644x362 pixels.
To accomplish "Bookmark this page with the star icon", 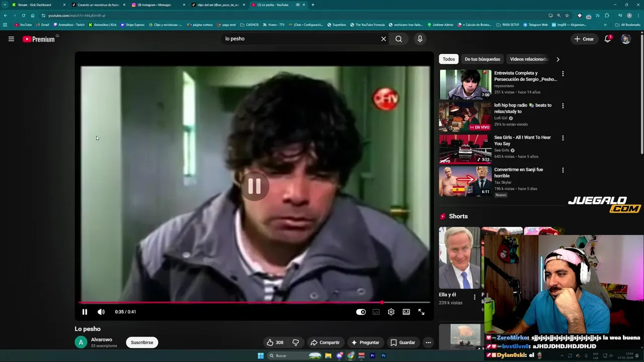I will [567, 16].
